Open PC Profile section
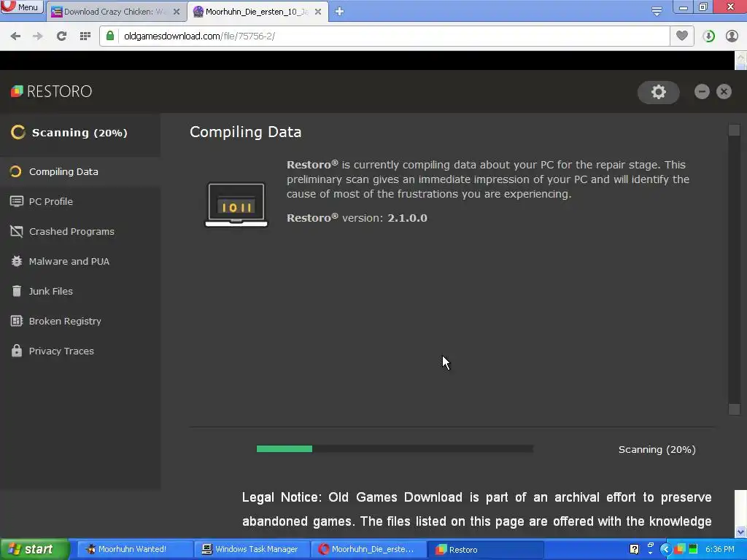The width and height of the screenshot is (747, 560). pyautogui.click(x=50, y=201)
